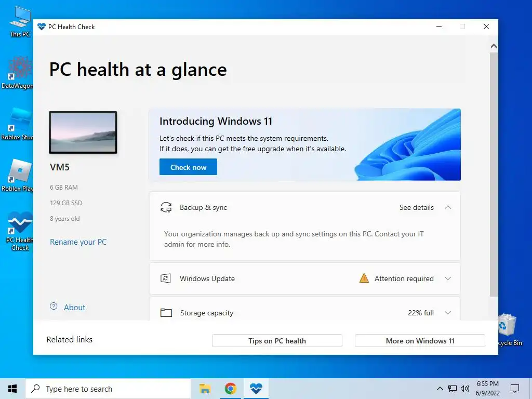Image resolution: width=532 pixels, height=399 pixels.
Task: Click the vertical scrollbar thumb
Action: [494, 175]
